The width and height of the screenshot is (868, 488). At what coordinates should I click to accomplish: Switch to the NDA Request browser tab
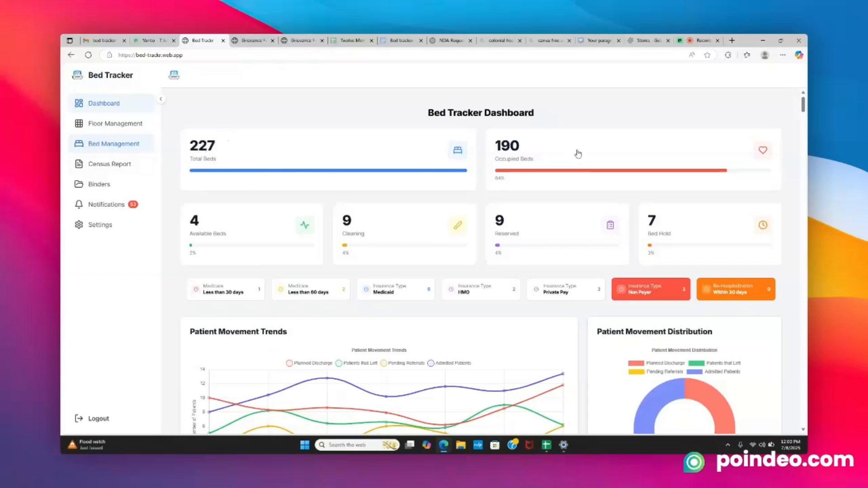coord(450,40)
